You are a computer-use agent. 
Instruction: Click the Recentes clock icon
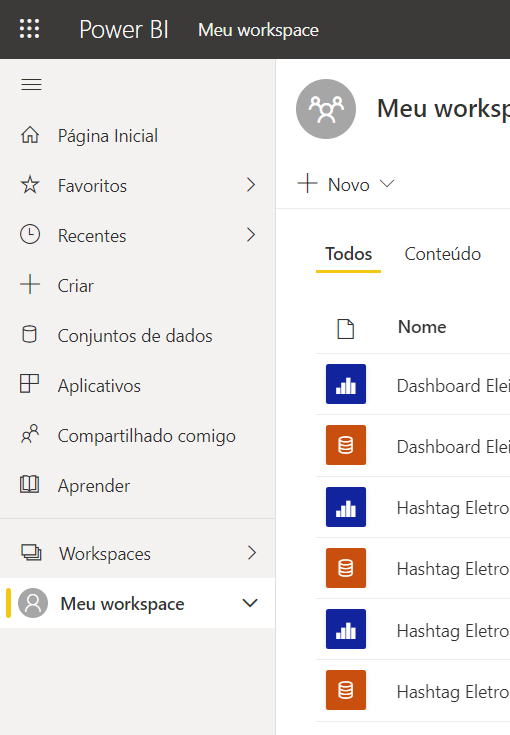(30, 235)
